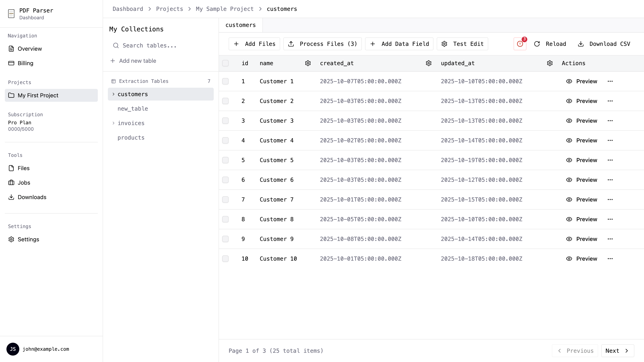Expand the customers table tree item
The width and height of the screenshot is (644, 362).
click(113, 94)
